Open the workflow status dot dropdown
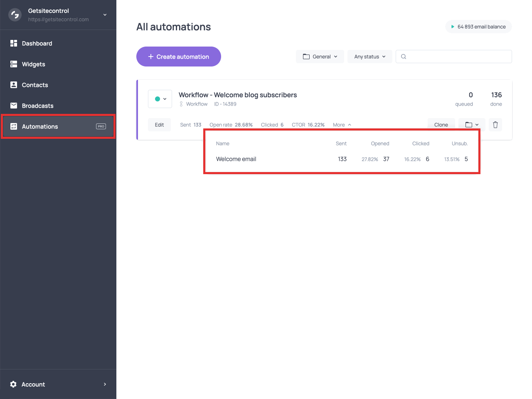This screenshot has height=399, width=532. [x=160, y=99]
